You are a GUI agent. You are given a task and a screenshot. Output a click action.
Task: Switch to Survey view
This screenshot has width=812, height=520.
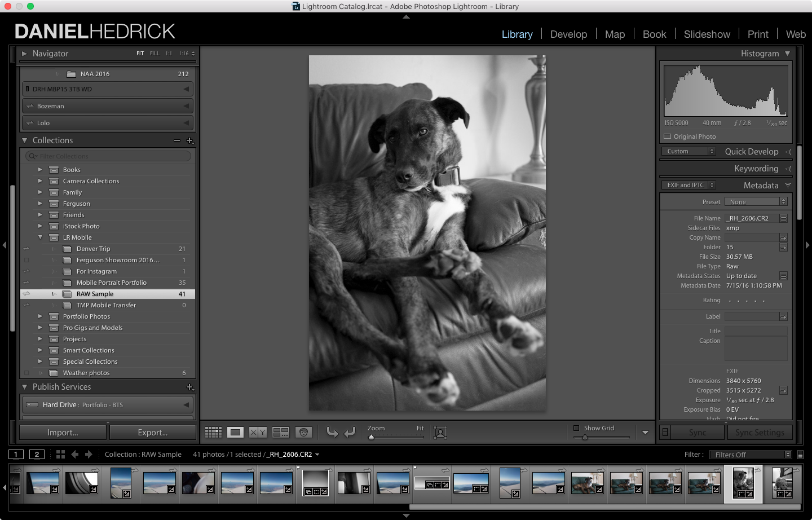tap(280, 433)
